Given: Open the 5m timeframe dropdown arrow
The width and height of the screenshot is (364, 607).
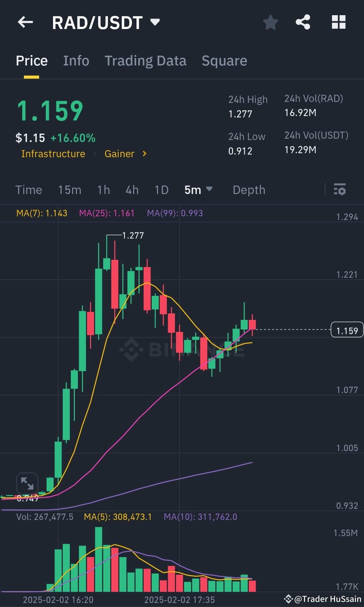Looking at the screenshot, I should pyautogui.click(x=209, y=190).
